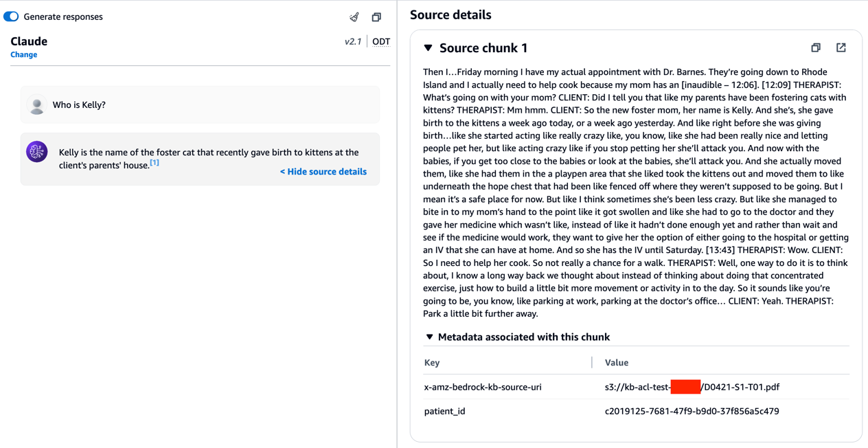The width and height of the screenshot is (868, 448).
Task: Click the clear chat broom icon
Action: [354, 17]
